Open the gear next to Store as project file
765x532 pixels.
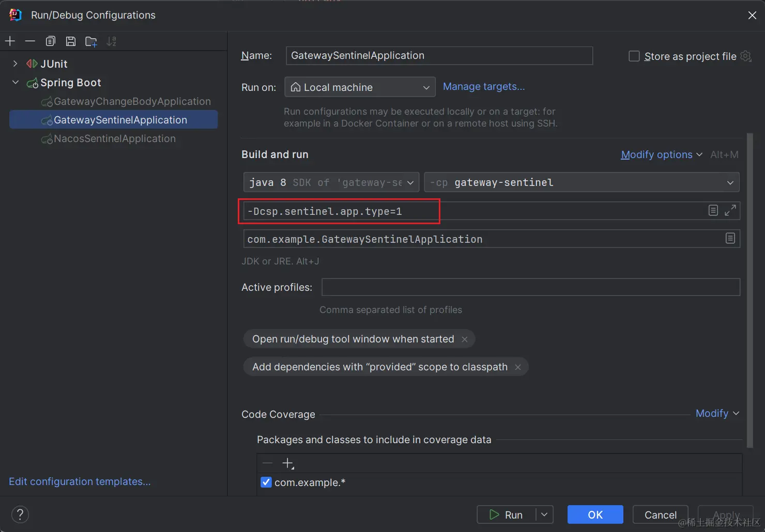pos(745,56)
